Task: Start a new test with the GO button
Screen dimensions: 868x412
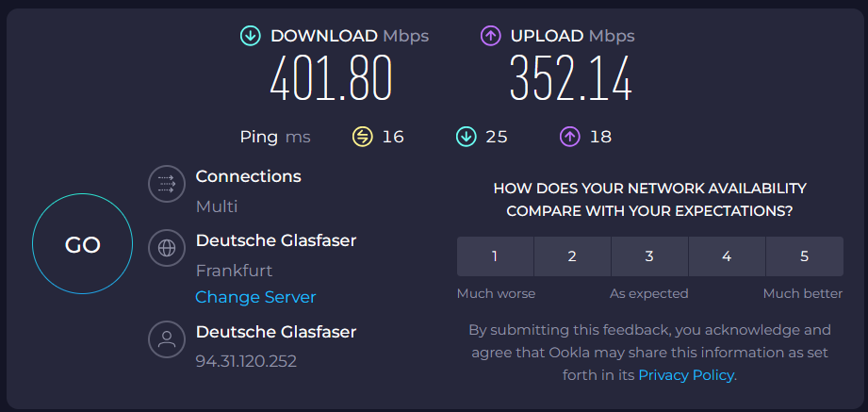Action: (83, 244)
